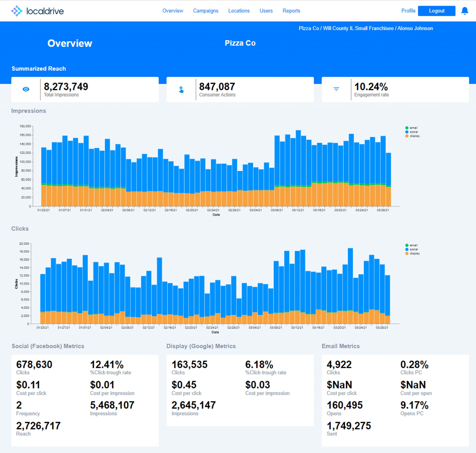
Task: Click the $NaN email Cost per click
Action: pos(339,385)
